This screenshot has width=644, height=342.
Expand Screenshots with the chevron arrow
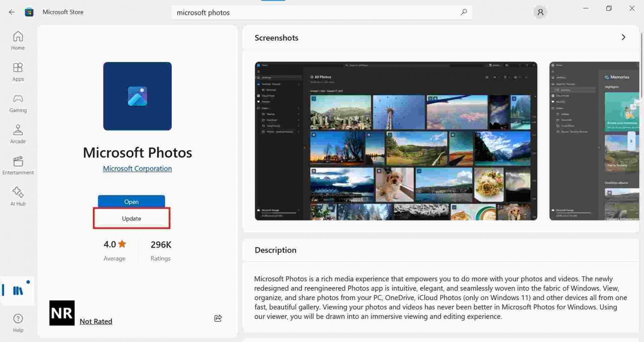tap(623, 37)
